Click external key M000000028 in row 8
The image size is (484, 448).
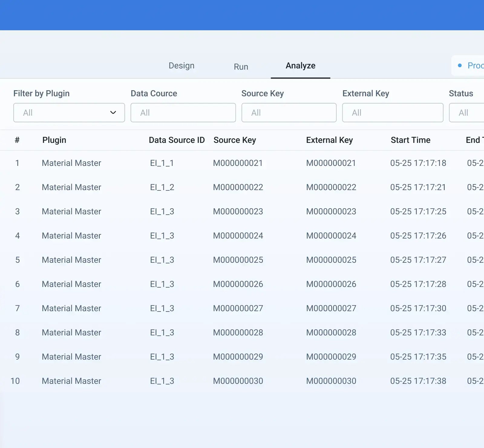(331, 332)
